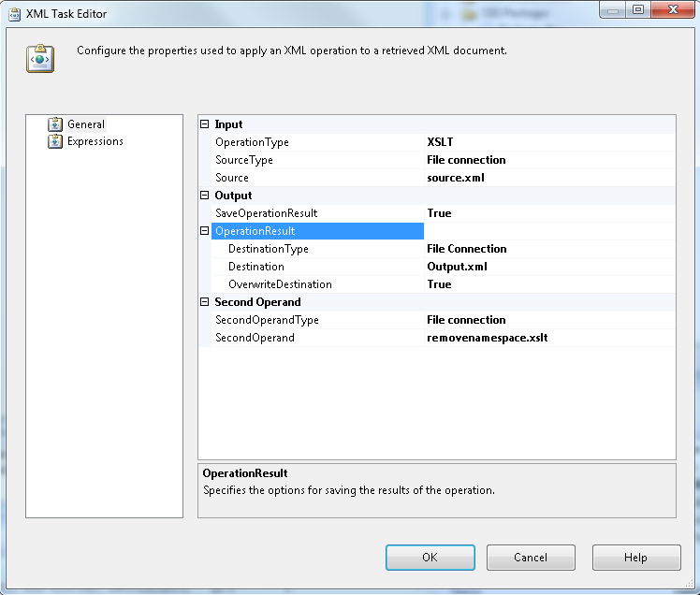Click the XML task clipboard icon in header
The image size is (700, 595).
tap(39, 57)
